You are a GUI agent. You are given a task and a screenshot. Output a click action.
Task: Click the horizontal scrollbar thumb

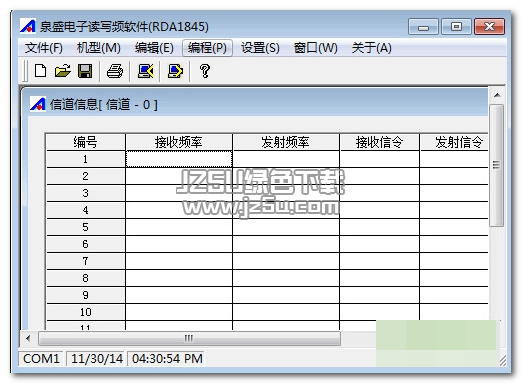[189, 338]
